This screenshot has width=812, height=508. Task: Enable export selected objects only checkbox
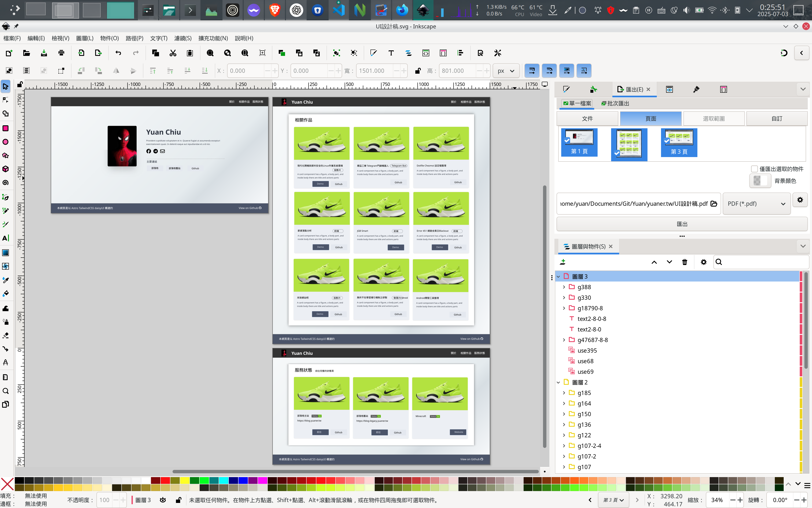[x=754, y=169]
